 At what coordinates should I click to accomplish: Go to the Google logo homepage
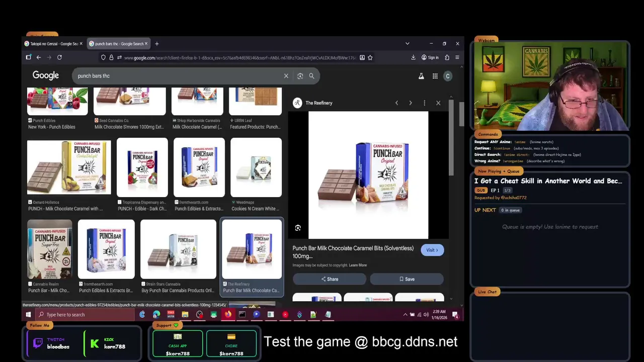click(46, 75)
